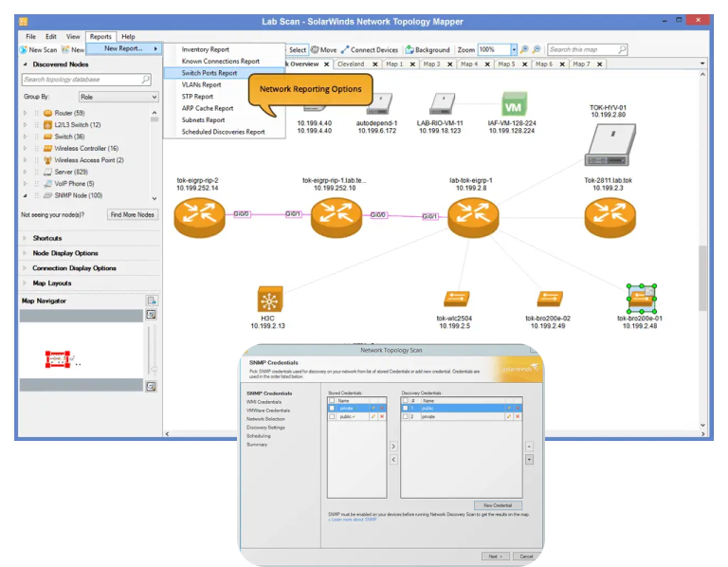This screenshot has width=728, height=567.
Task: Select the tok-wlc2504 device icon
Action: pos(456,299)
